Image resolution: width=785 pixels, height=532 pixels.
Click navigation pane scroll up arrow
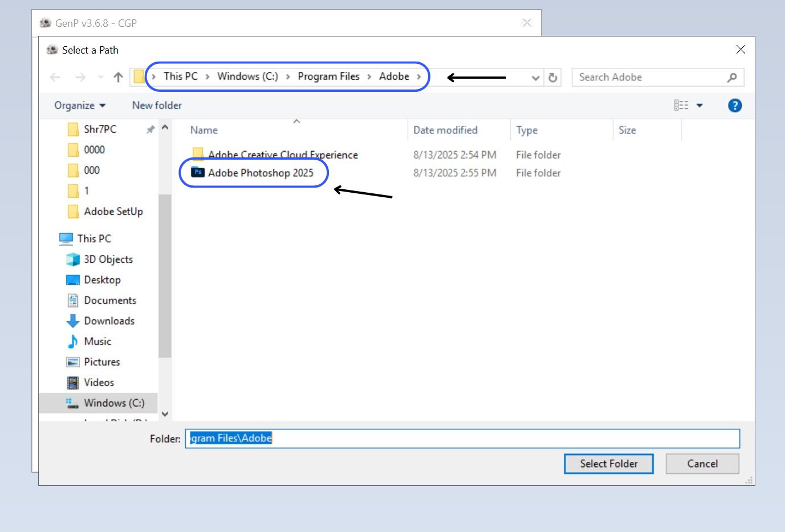(x=165, y=127)
